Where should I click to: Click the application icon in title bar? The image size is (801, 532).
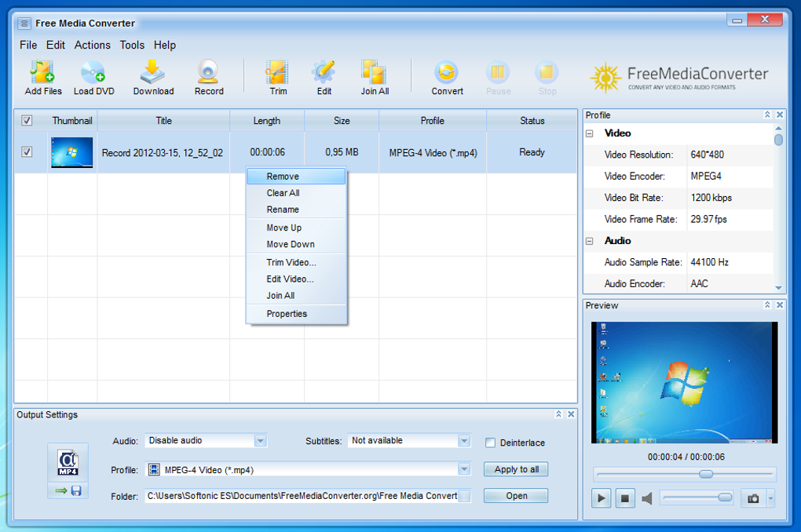click(x=24, y=24)
